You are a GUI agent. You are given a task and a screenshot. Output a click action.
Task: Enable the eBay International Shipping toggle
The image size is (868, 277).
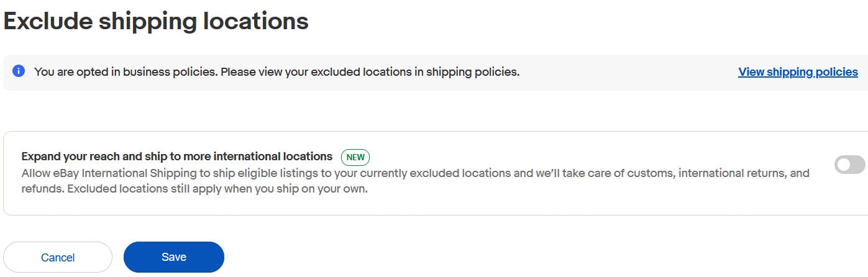pyautogui.click(x=849, y=165)
